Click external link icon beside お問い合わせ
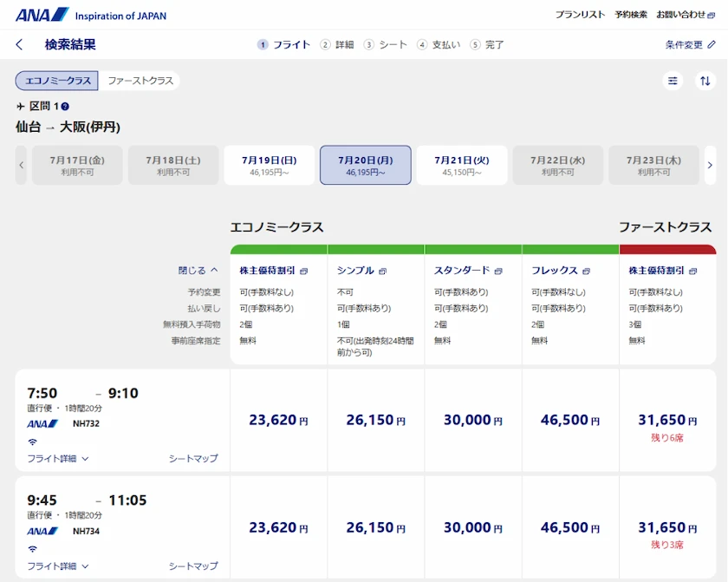Viewport: 728px width, 582px height. pos(711,16)
